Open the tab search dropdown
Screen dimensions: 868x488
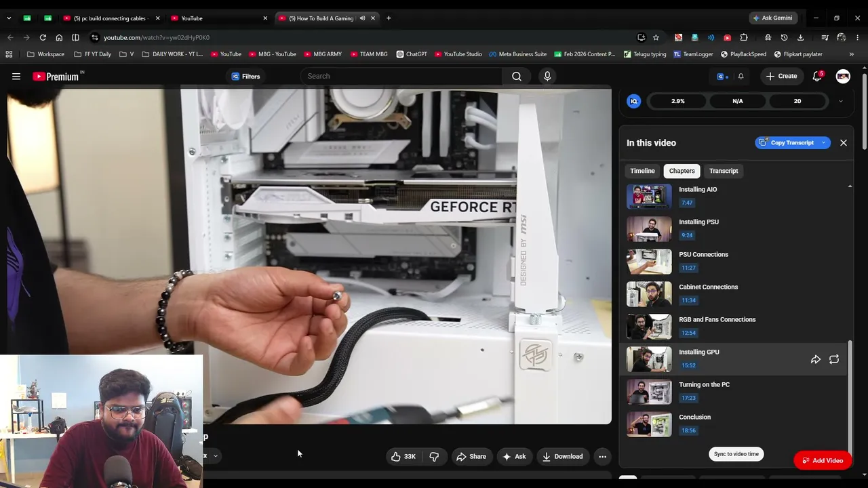(9, 18)
